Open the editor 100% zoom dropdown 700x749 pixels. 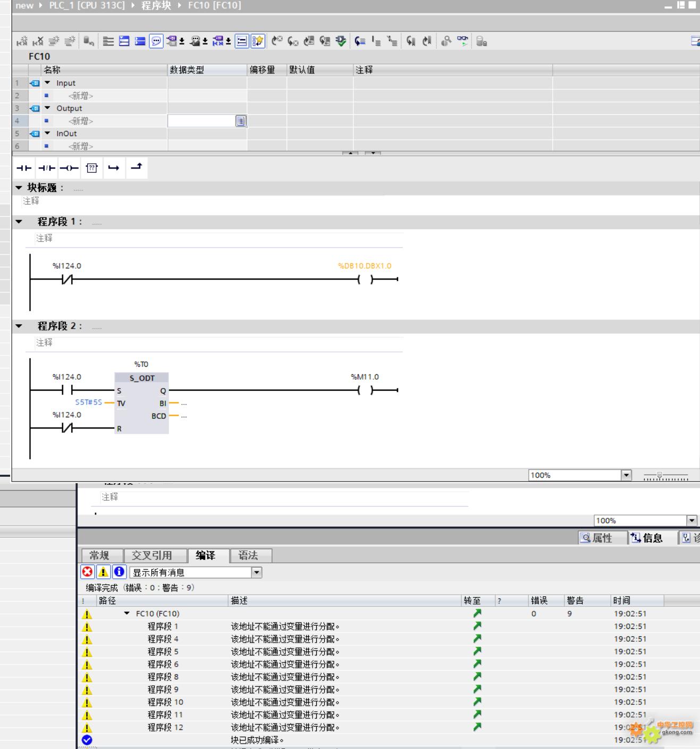pos(626,475)
